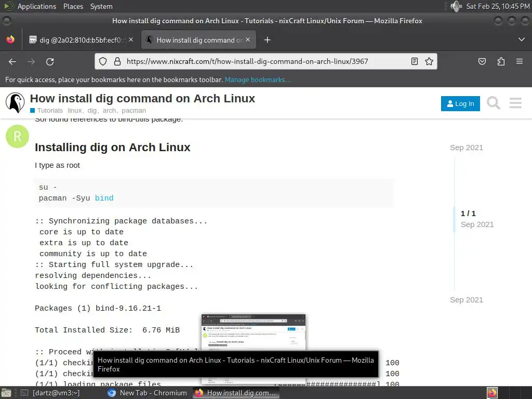Click the 'Packages (1) bind-9.16.21-1' text
Viewport: 532px width, 399px height.
98,309
